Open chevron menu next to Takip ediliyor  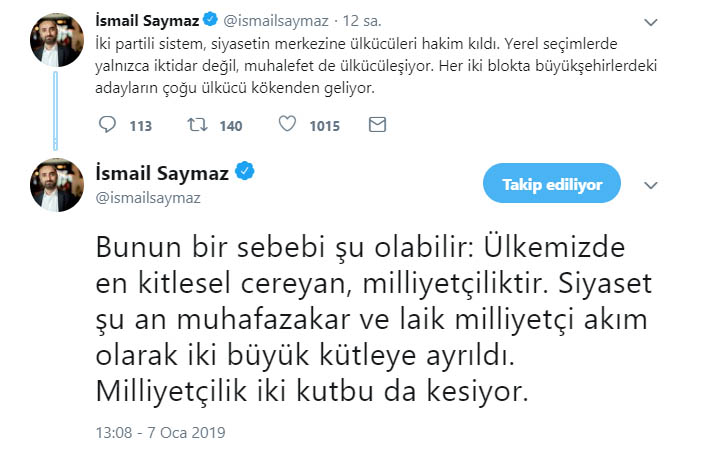[x=651, y=185]
